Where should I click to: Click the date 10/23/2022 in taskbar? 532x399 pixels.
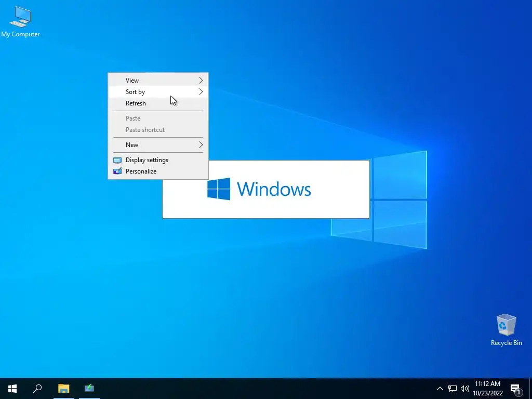click(x=488, y=393)
